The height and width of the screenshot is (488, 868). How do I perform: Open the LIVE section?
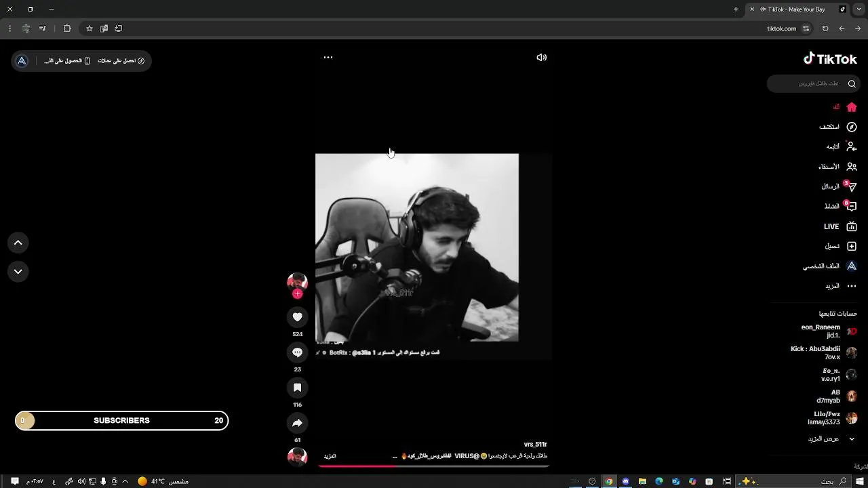click(840, 226)
